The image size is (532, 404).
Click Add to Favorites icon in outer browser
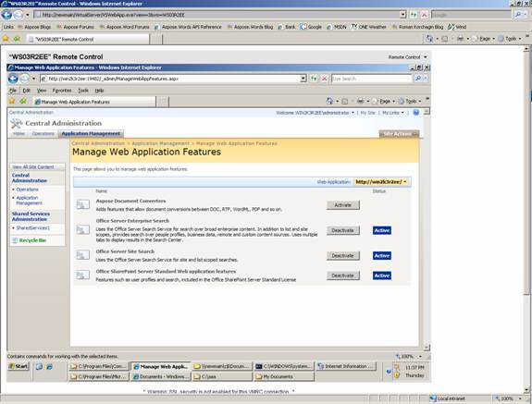[x=17, y=39]
